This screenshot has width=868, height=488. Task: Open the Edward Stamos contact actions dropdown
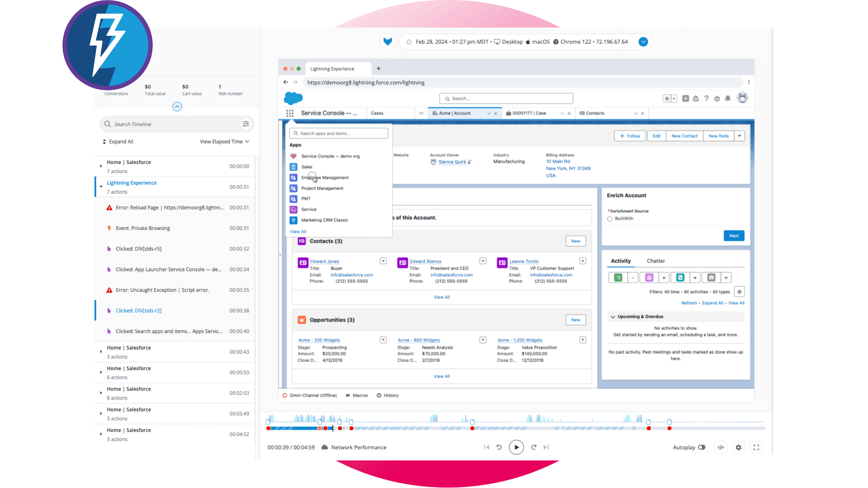coord(483,261)
